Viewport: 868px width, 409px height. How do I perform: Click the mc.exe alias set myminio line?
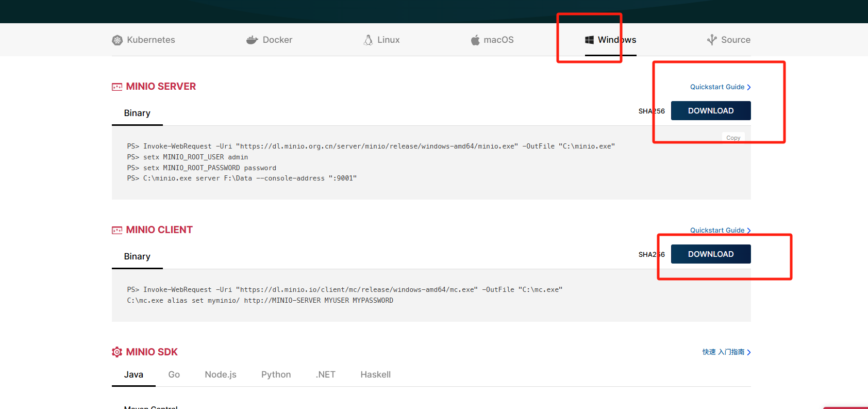pyautogui.click(x=260, y=300)
